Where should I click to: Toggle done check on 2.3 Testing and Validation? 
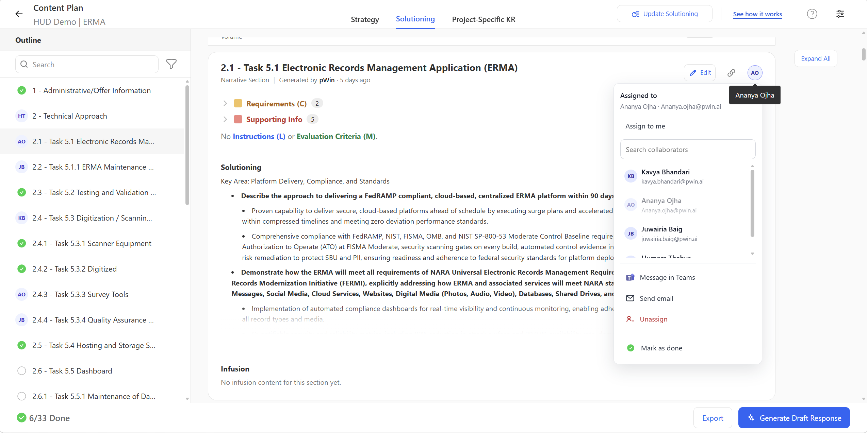[21, 192]
